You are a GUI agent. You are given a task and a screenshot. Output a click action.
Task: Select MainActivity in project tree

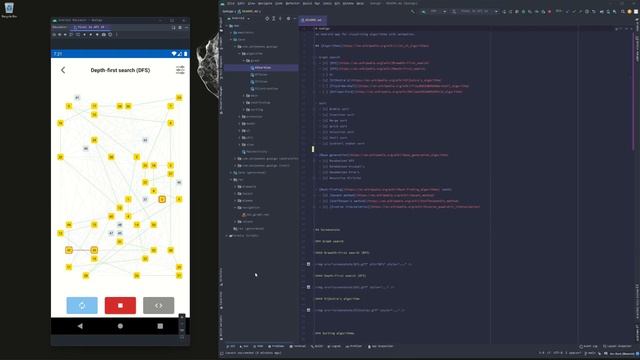pos(255,151)
